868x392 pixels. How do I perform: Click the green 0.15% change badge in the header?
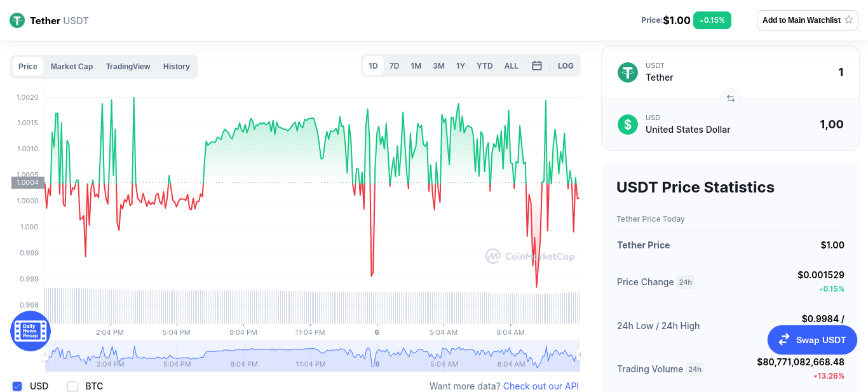tap(712, 20)
